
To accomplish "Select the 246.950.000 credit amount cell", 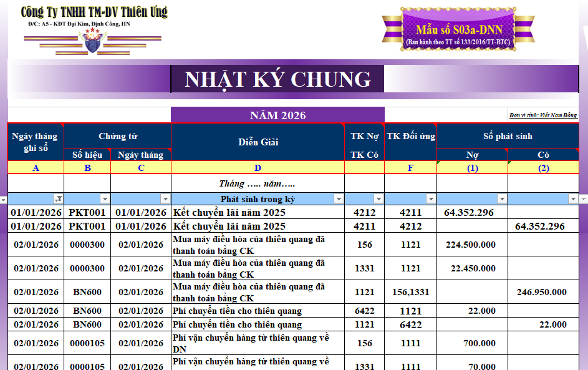I will 543,292.
